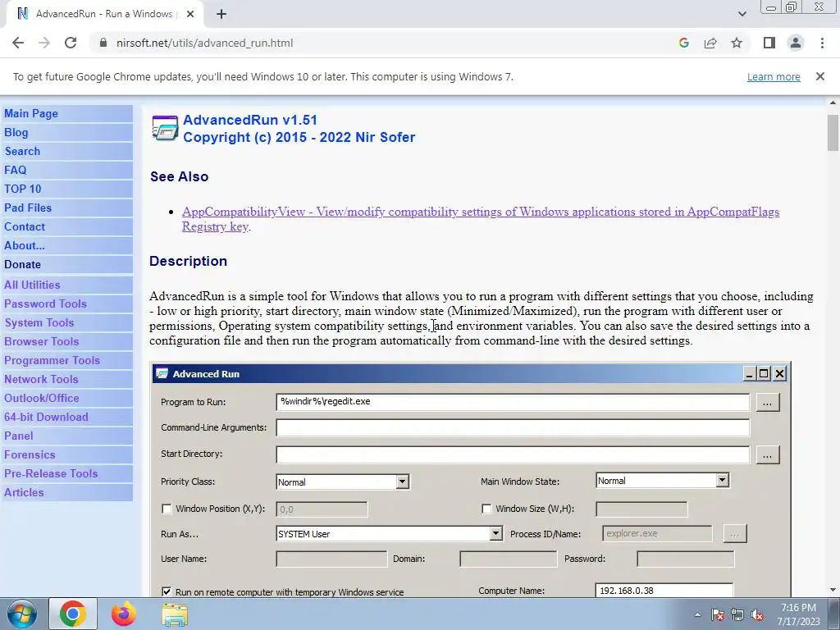Open Pre-Release Tools sidebar link
Screen dimensions: 840x630
click(x=51, y=473)
